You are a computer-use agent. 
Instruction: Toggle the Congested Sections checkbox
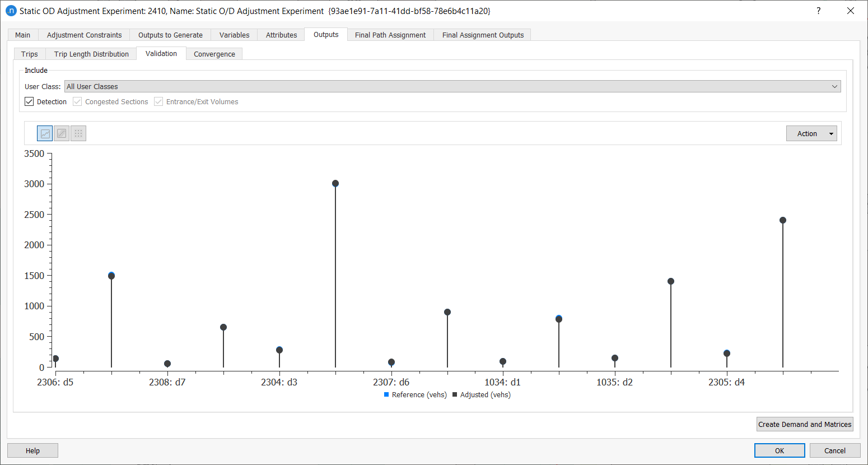pyautogui.click(x=78, y=102)
